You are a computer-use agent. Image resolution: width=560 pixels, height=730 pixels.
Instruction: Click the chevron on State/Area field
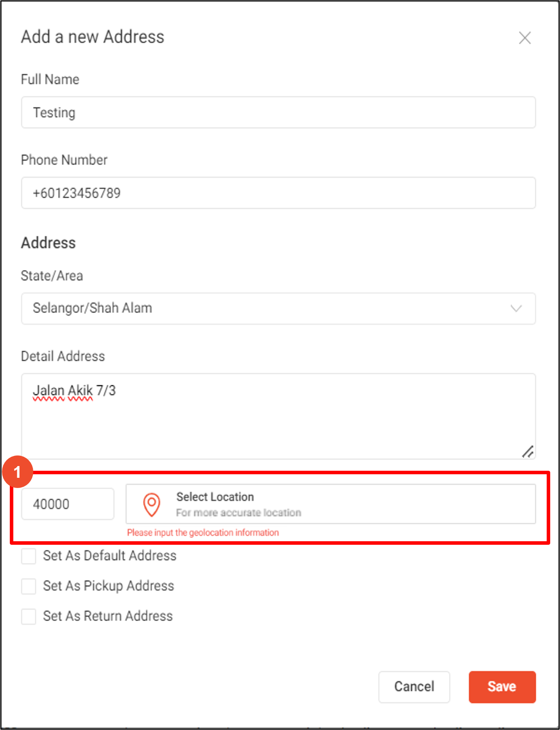pos(516,309)
